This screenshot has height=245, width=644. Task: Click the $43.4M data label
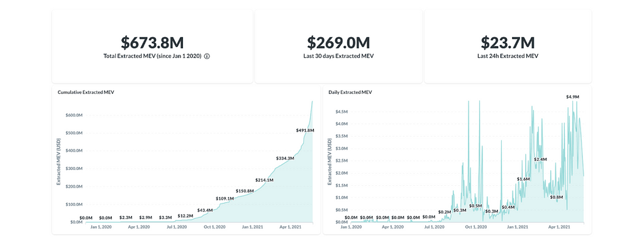coord(205,210)
